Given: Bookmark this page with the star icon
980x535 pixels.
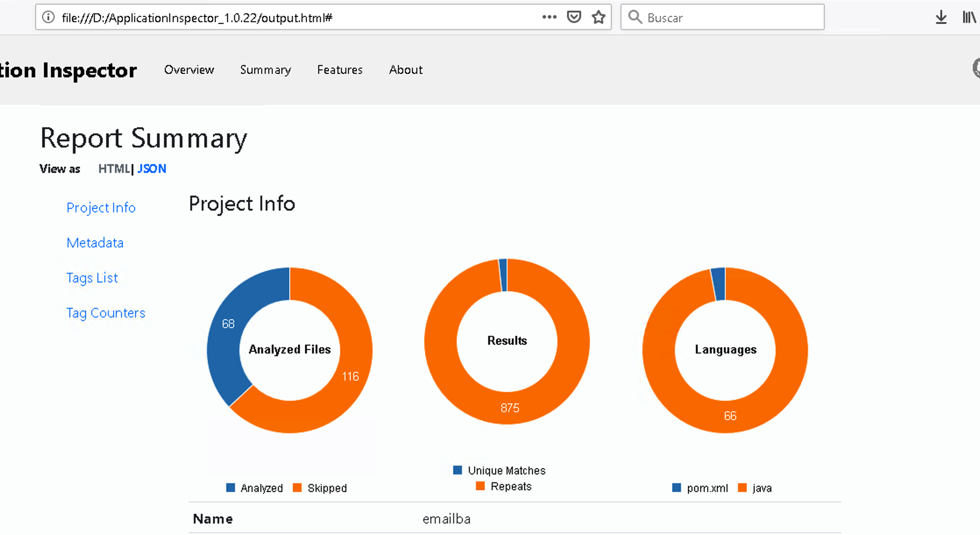Looking at the screenshot, I should coord(598,17).
